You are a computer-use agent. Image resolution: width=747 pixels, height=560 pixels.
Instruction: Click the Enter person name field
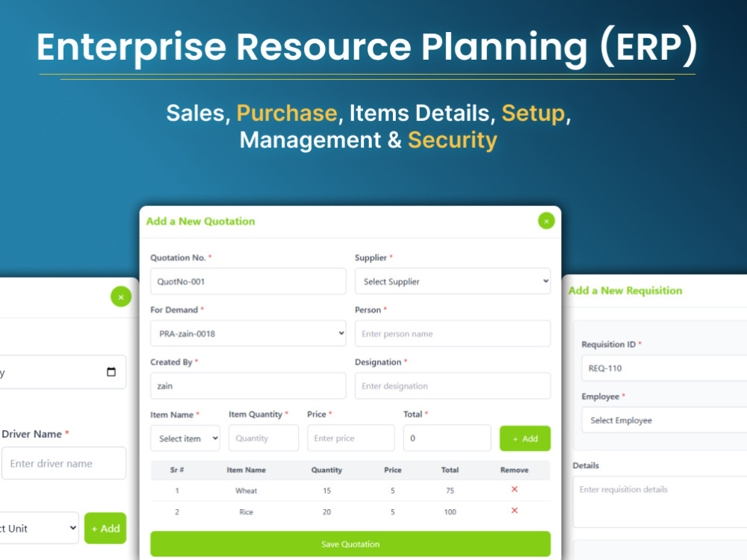(453, 333)
